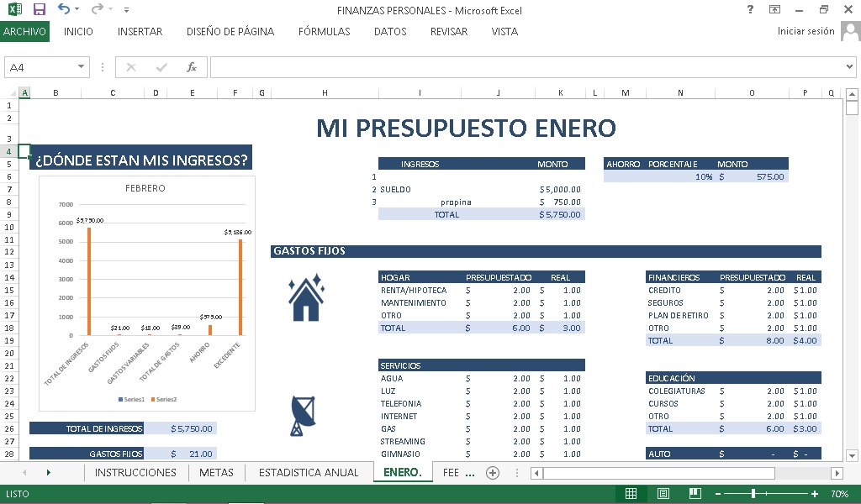861x504 pixels.
Task: Click the Zoom In plus icon
Action: click(x=813, y=493)
